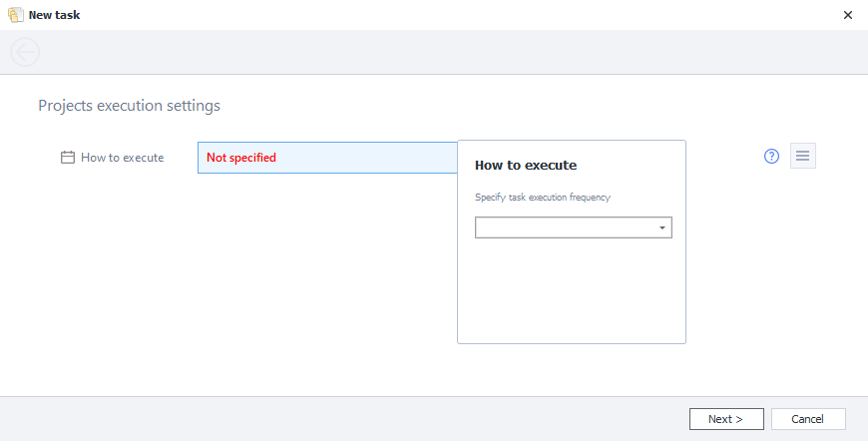The width and height of the screenshot is (868, 441).
Task: Click the 'New task' window title text
Action: (55, 15)
